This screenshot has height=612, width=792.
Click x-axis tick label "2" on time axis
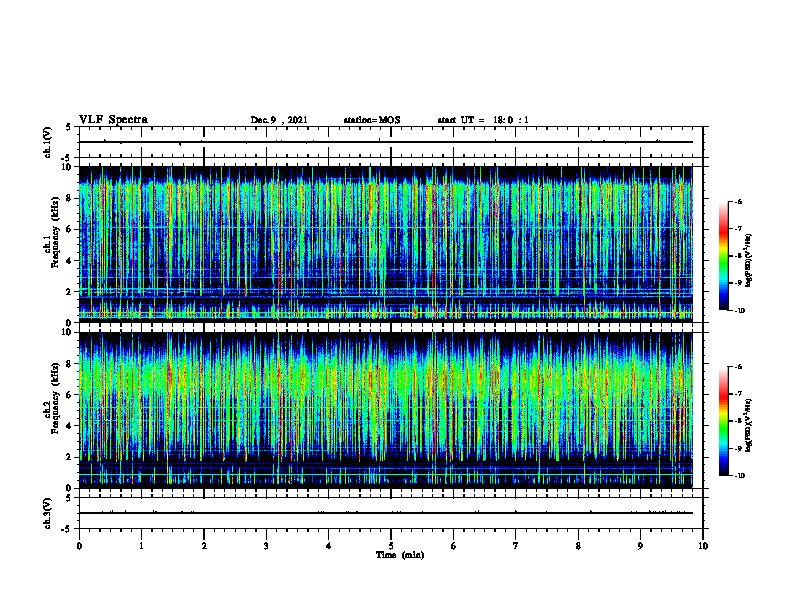[x=204, y=546]
